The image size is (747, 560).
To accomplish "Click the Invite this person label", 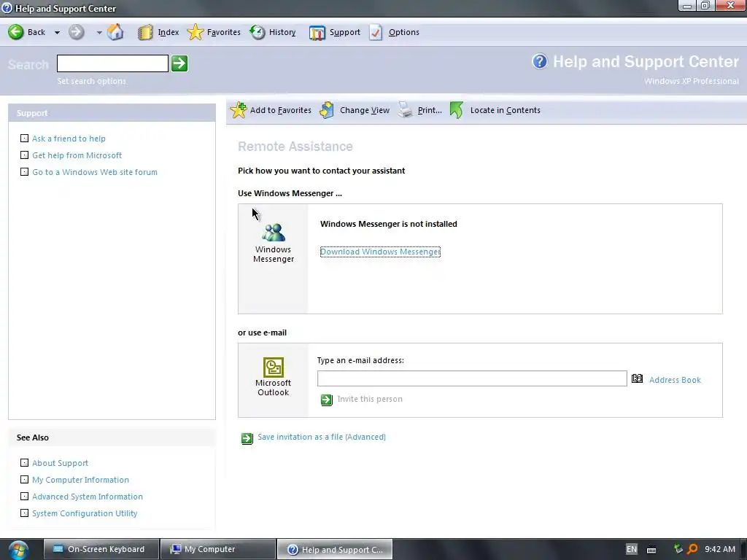I will [370, 399].
